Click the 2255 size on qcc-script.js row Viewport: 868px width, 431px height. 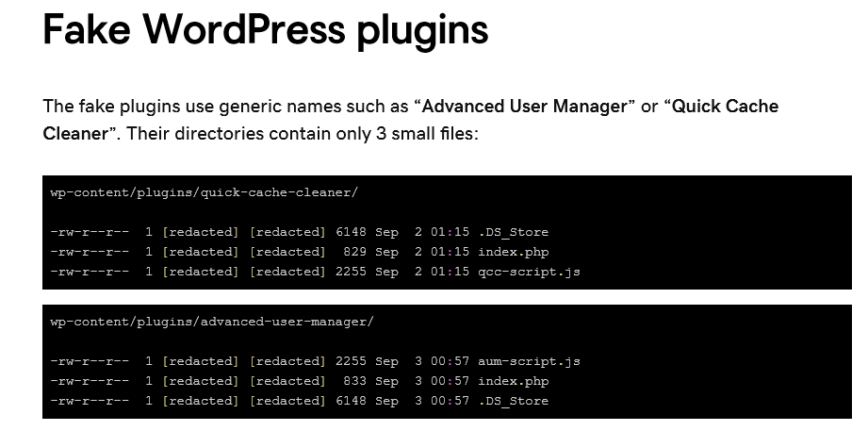point(351,272)
